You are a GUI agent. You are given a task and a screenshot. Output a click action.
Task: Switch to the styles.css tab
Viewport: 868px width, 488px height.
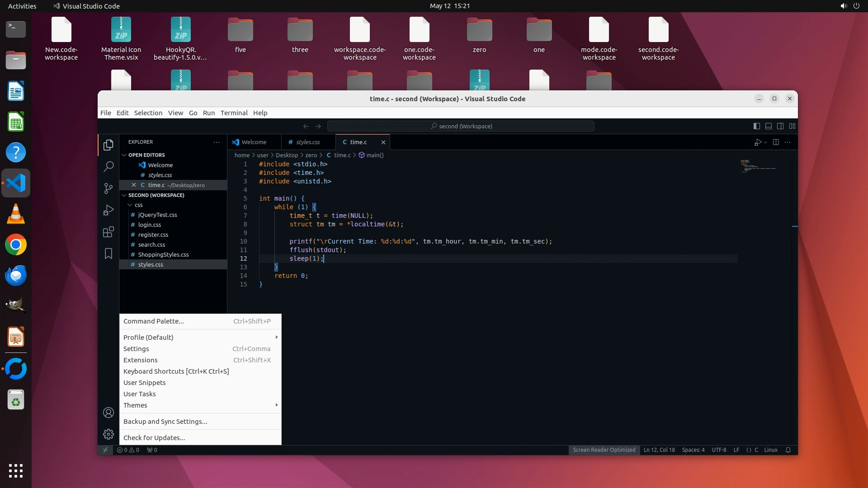(307, 142)
